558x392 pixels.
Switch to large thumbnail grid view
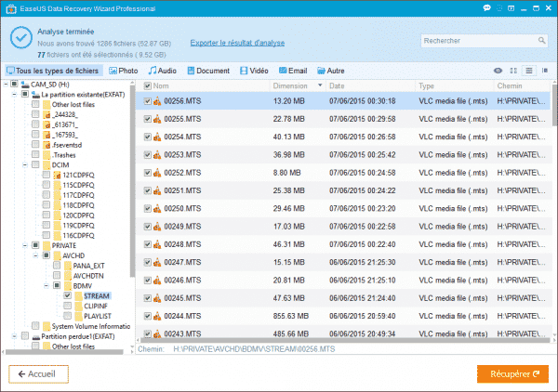[513, 71]
